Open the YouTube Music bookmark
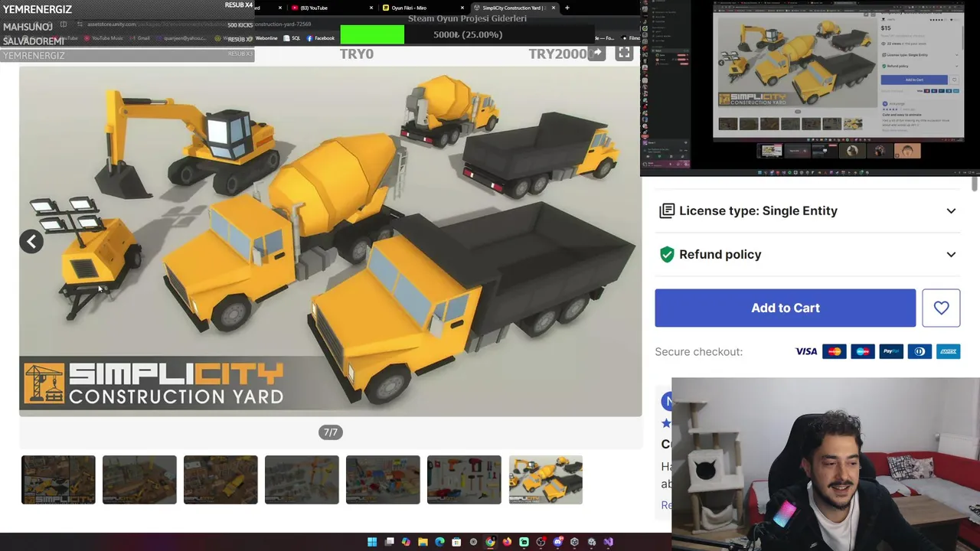This screenshot has height=551, width=980. click(x=103, y=38)
